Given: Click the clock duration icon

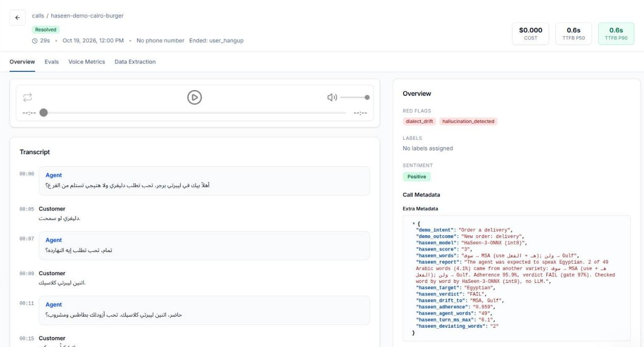Looking at the screenshot, I should coord(35,41).
